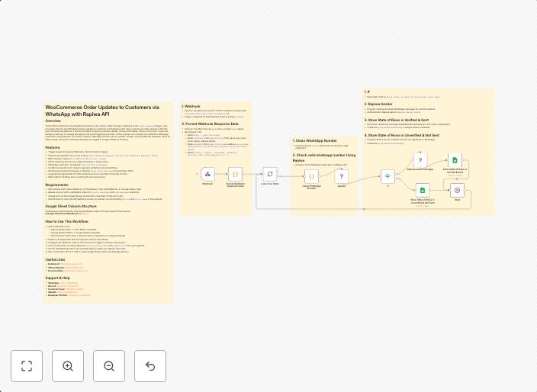Select the Rapiwa send message node
537x392 pixels.
pos(421,160)
